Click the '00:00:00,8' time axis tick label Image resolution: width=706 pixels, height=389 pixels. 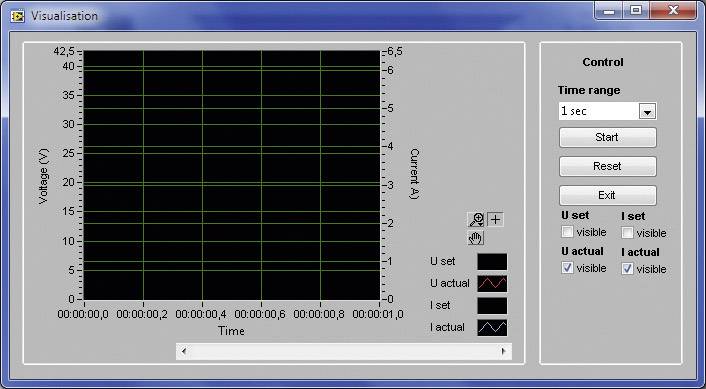[x=319, y=314]
